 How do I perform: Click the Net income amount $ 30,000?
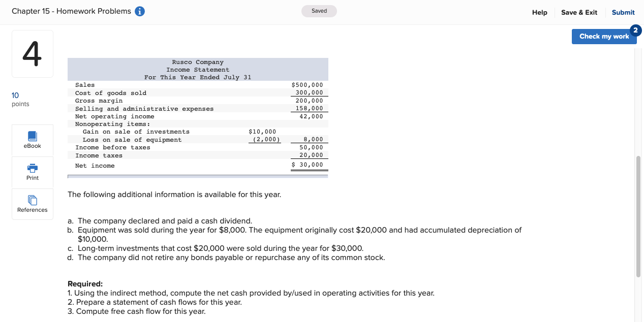(307, 165)
